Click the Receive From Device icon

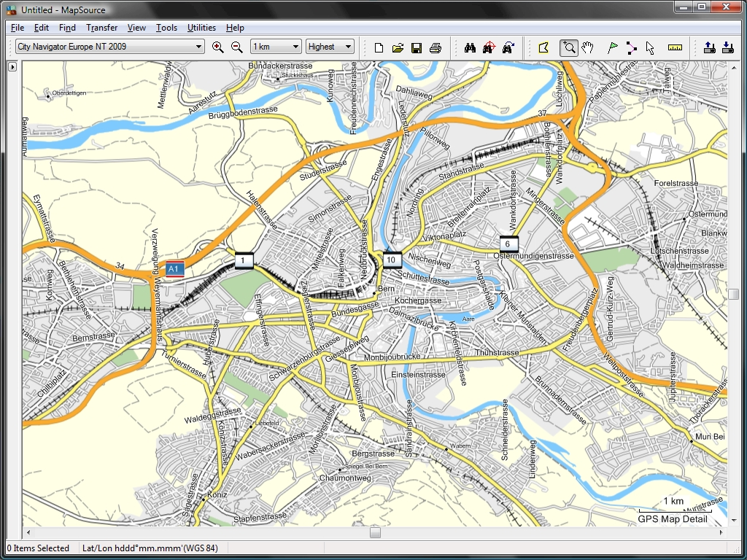(728, 47)
